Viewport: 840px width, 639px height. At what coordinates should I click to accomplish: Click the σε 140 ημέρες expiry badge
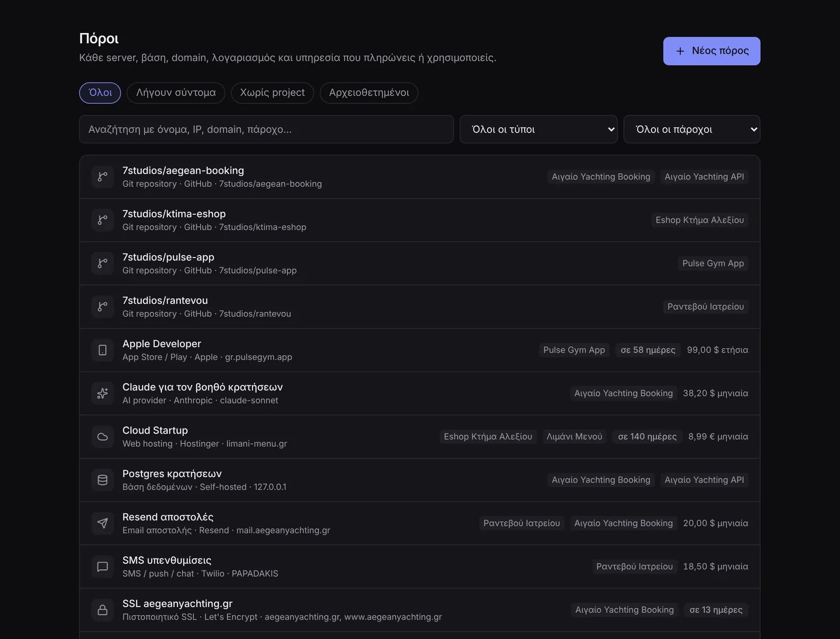click(x=647, y=437)
